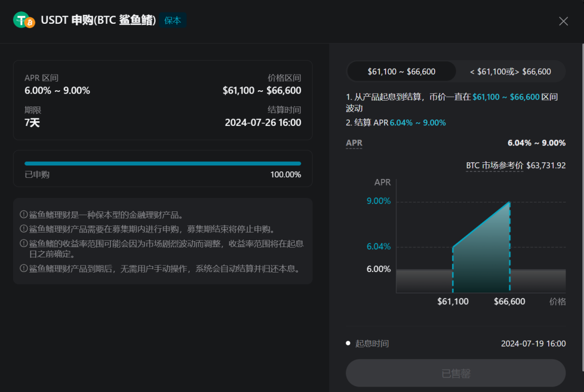Select the $61,100 ~ $66,600 tab
The image size is (584, 392).
pos(401,71)
